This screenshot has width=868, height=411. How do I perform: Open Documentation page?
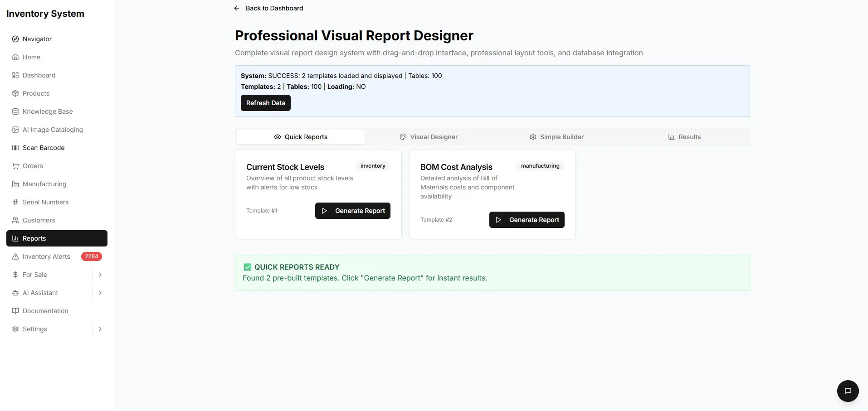point(57,311)
